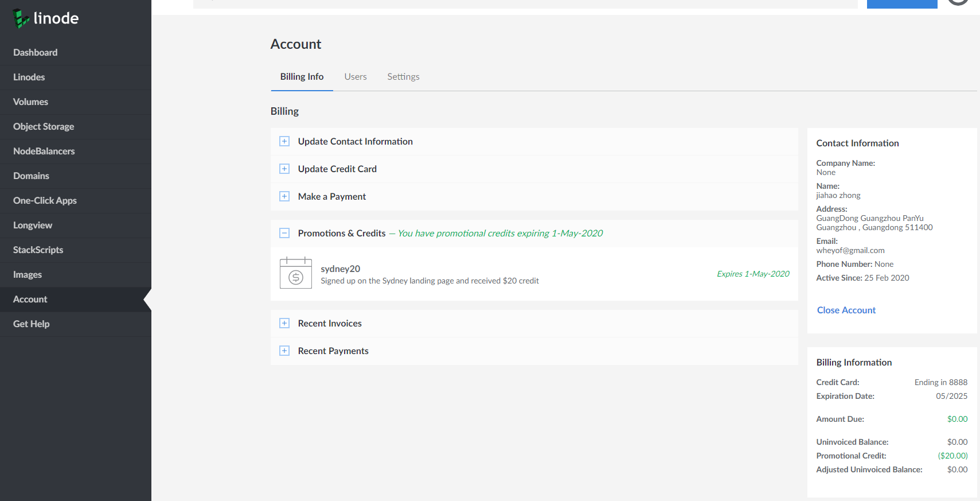980x501 pixels.
Task: Expand the Update Contact Information section
Action: [x=355, y=141]
